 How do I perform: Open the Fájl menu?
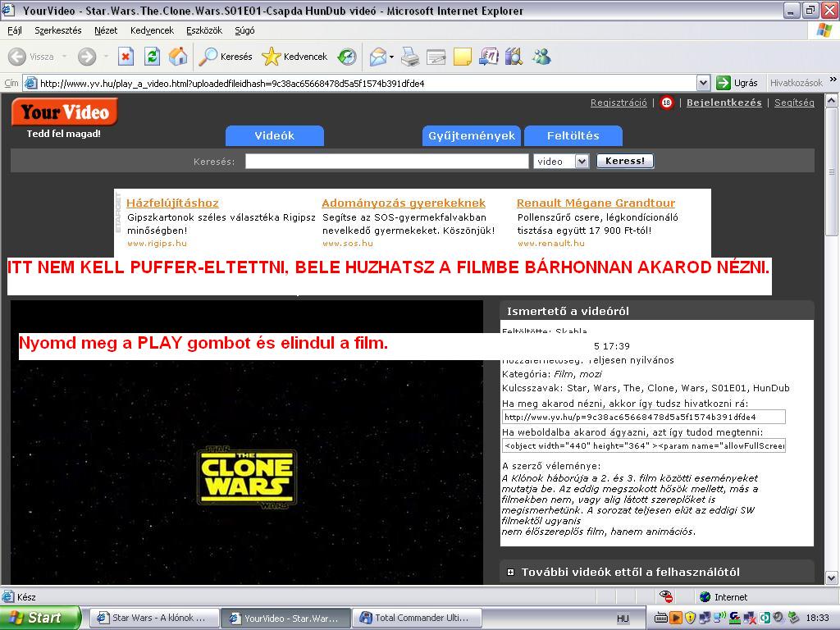point(15,30)
